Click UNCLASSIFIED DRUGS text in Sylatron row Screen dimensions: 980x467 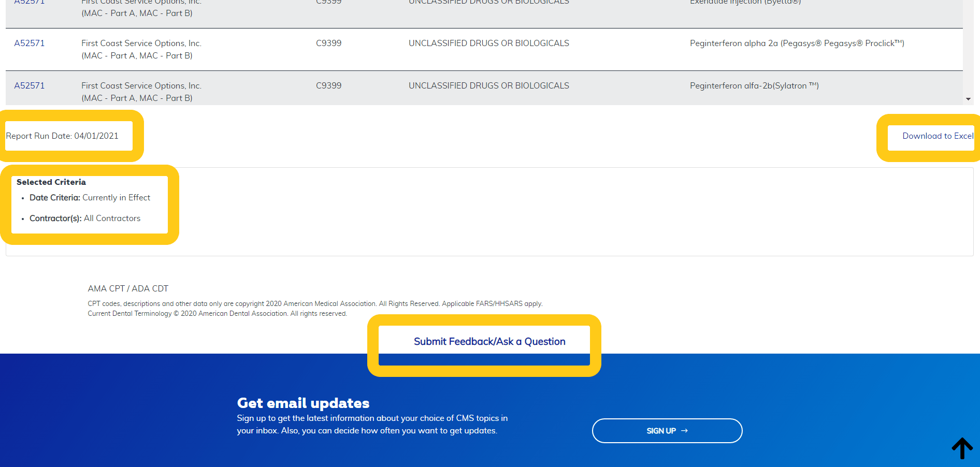coord(488,86)
